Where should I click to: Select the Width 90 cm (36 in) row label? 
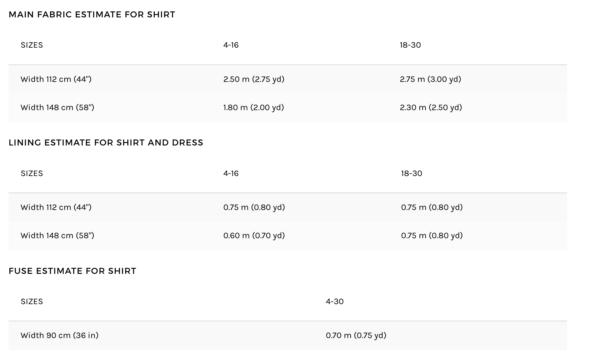tap(59, 335)
